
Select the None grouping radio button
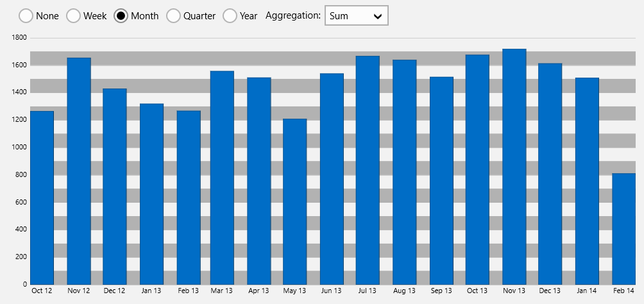click(26, 16)
